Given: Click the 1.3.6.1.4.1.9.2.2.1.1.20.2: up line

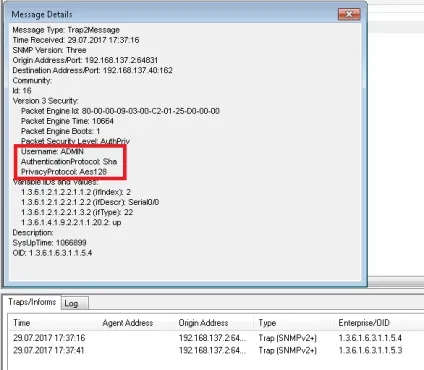Looking at the screenshot, I should pyautogui.click(x=71, y=222).
